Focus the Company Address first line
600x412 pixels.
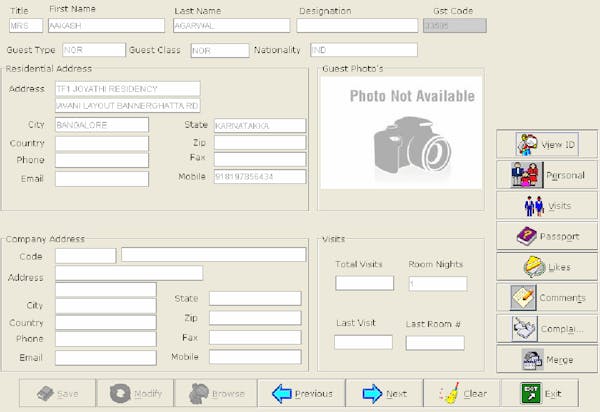click(x=129, y=273)
